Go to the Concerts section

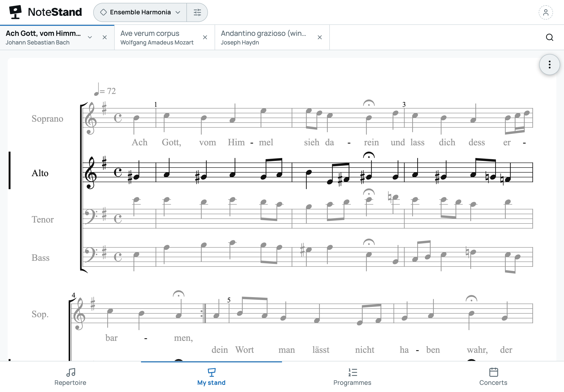click(493, 377)
